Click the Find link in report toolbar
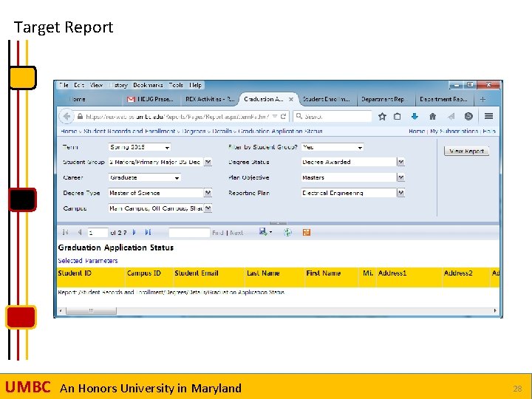 (218, 233)
